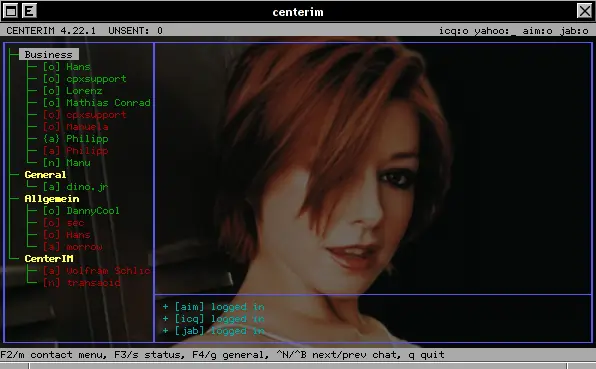Click the q quit hint

[426, 355]
